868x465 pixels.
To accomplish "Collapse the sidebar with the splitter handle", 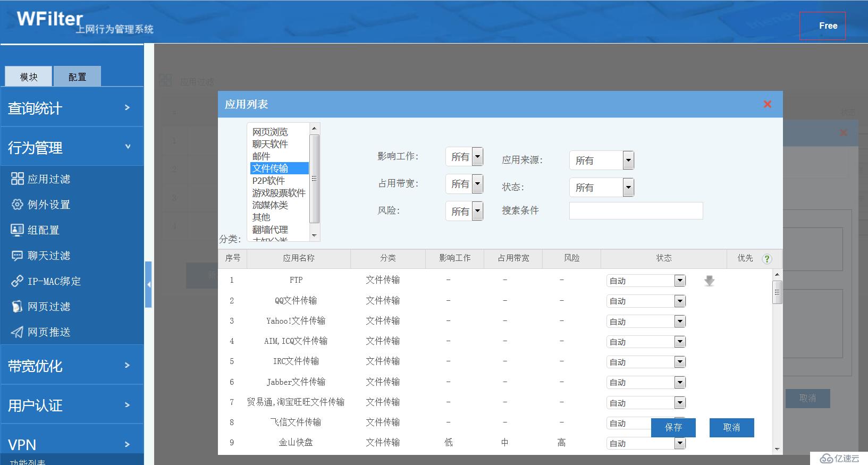I will pos(148,284).
